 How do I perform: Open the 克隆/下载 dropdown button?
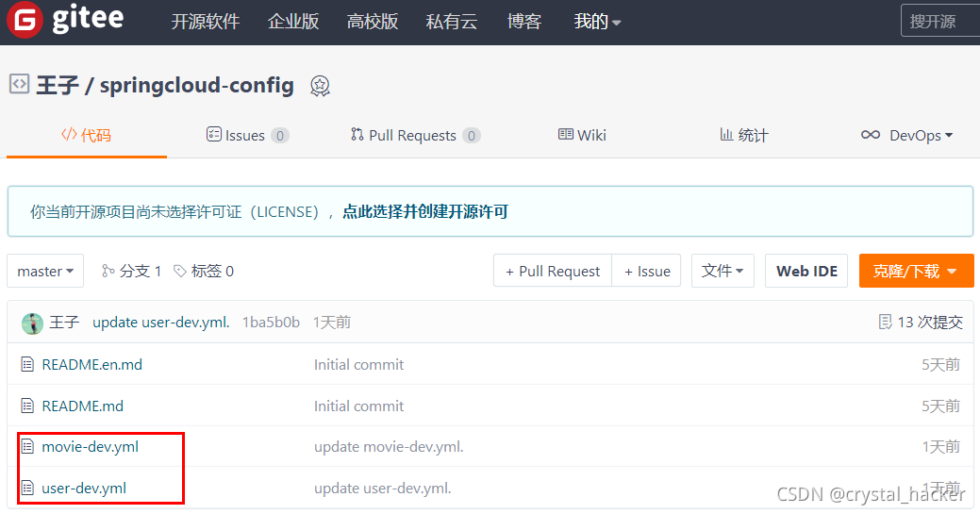click(916, 271)
